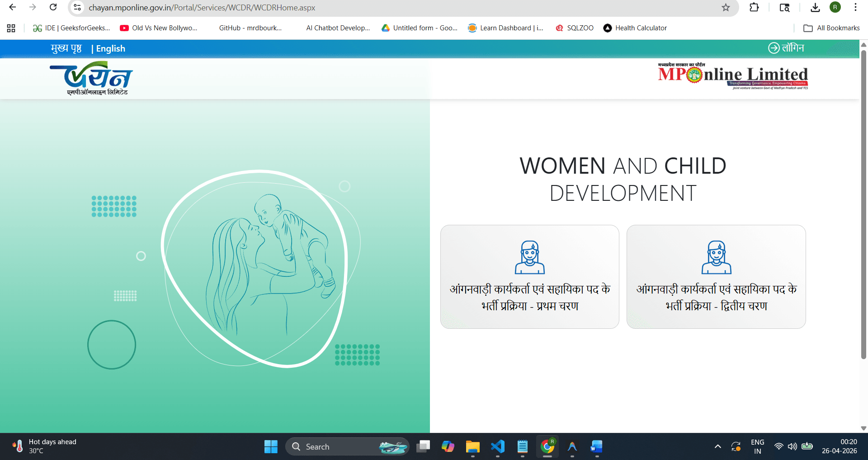
Task: Open the Health Calculator bookmark
Action: (x=635, y=28)
